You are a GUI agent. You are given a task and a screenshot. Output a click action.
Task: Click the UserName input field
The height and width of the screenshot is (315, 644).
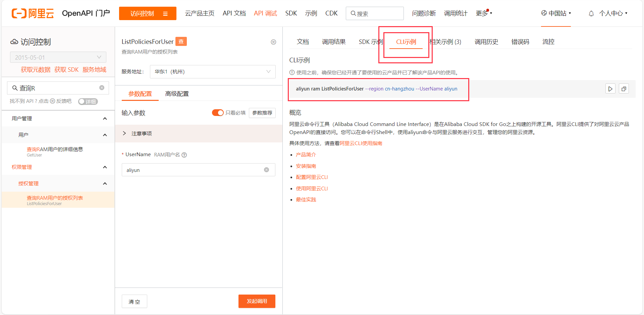[x=199, y=170]
